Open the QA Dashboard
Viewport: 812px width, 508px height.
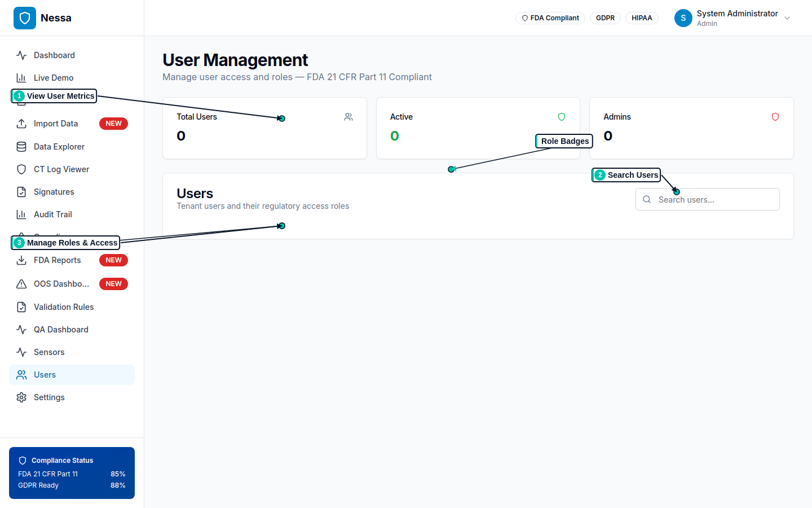point(60,329)
